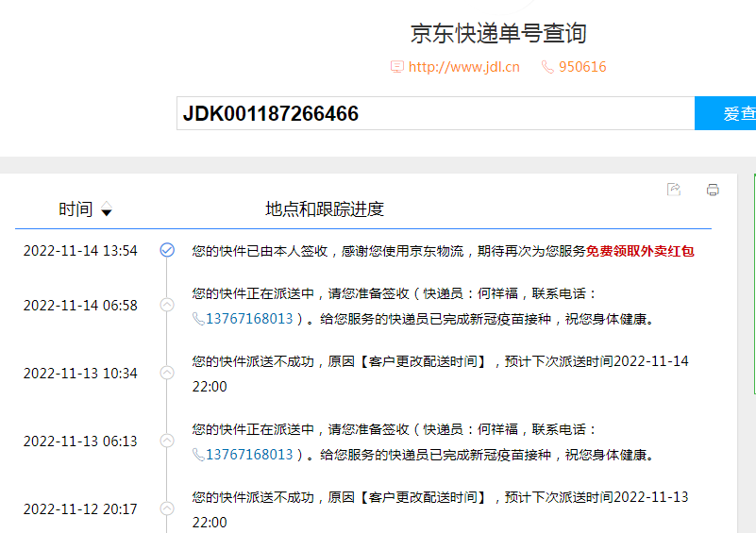This screenshot has width=756, height=533.
Task: Click the 950616 customer service number
Action: pyautogui.click(x=582, y=67)
